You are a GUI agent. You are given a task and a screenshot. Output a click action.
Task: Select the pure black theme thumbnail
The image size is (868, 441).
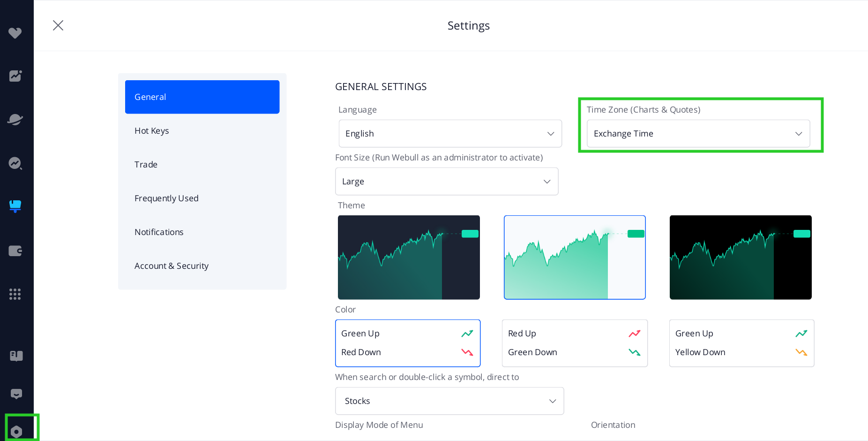[x=740, y=258]
